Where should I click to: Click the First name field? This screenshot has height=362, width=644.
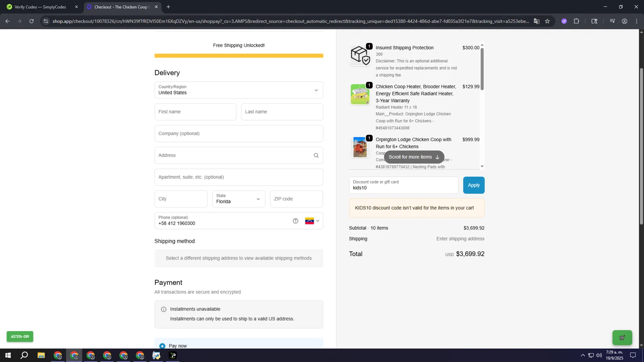point(195,112)
